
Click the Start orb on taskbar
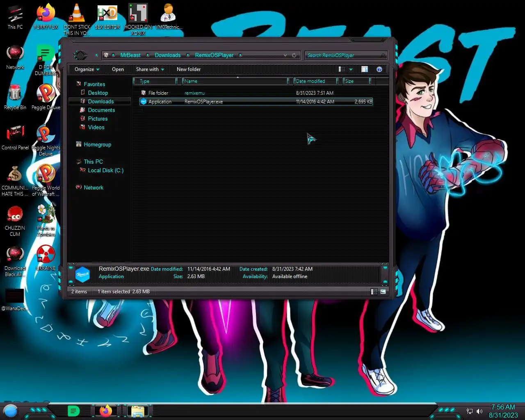pos(11,411)
